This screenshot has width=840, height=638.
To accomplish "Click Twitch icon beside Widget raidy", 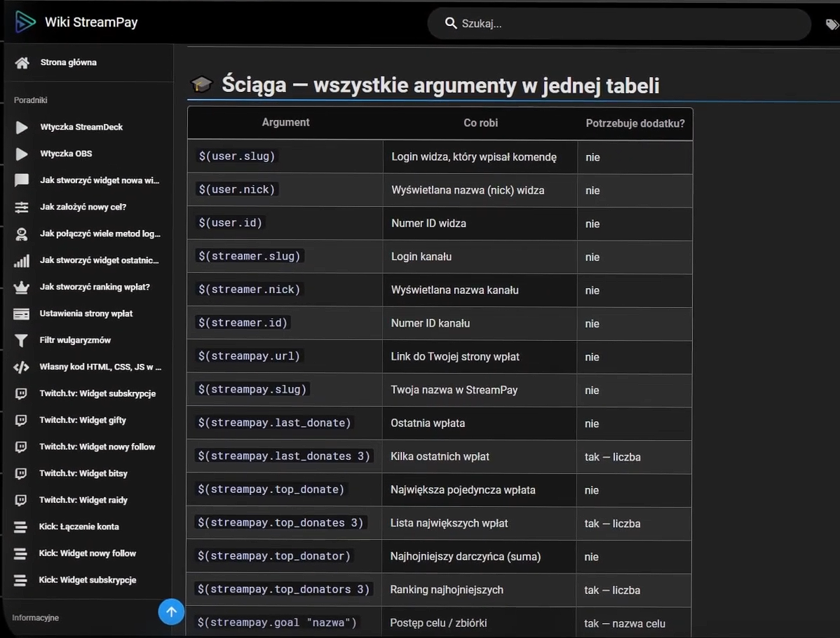I will [x=21, y=500].
